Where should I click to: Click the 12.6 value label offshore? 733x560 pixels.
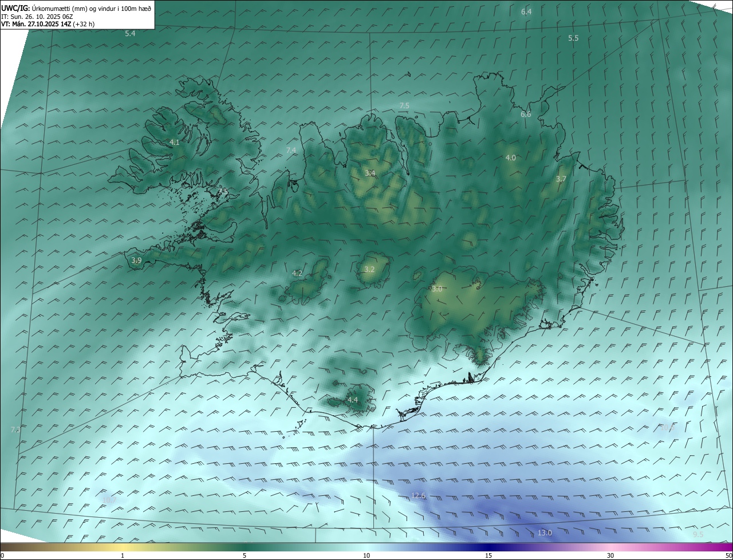[x=419, y=495]
